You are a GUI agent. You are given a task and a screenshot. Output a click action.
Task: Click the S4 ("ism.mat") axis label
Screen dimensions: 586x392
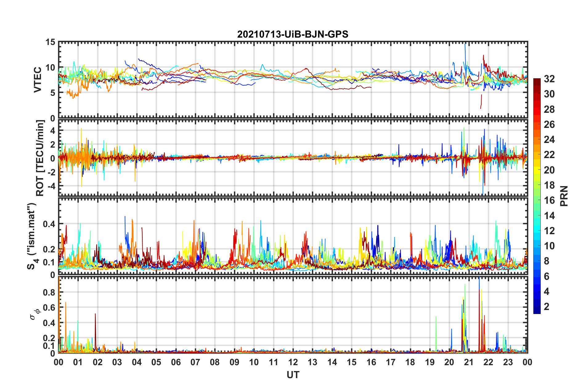tap(32, 236)
